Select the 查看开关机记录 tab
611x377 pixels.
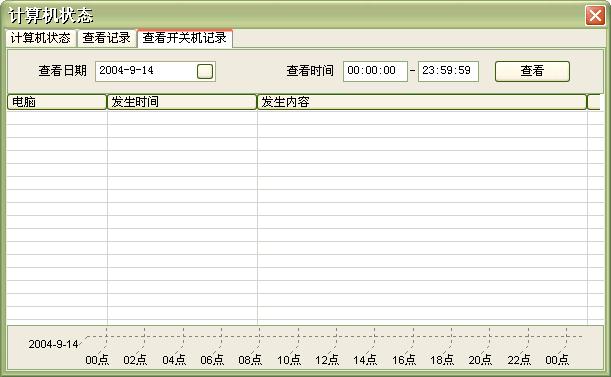coord(185,38)
